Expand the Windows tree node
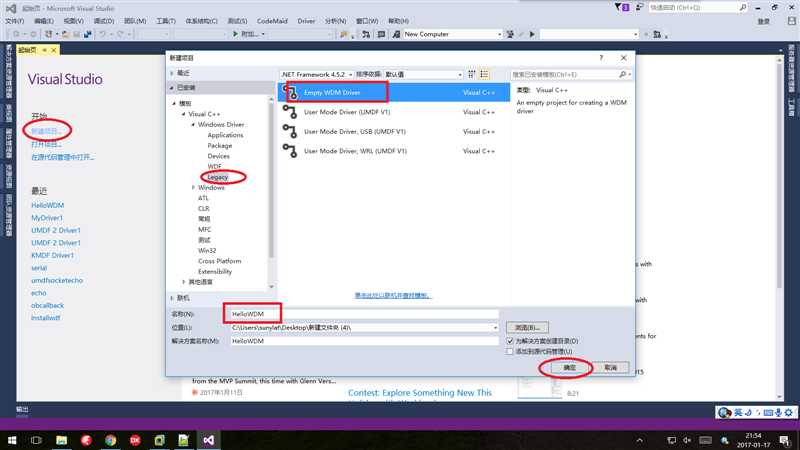Screen dimensions: 800x450 [x=193, y=188]
